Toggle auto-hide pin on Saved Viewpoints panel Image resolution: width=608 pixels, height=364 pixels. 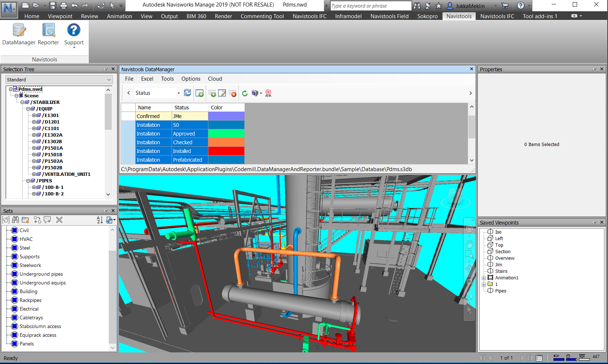tap(595, 222)
